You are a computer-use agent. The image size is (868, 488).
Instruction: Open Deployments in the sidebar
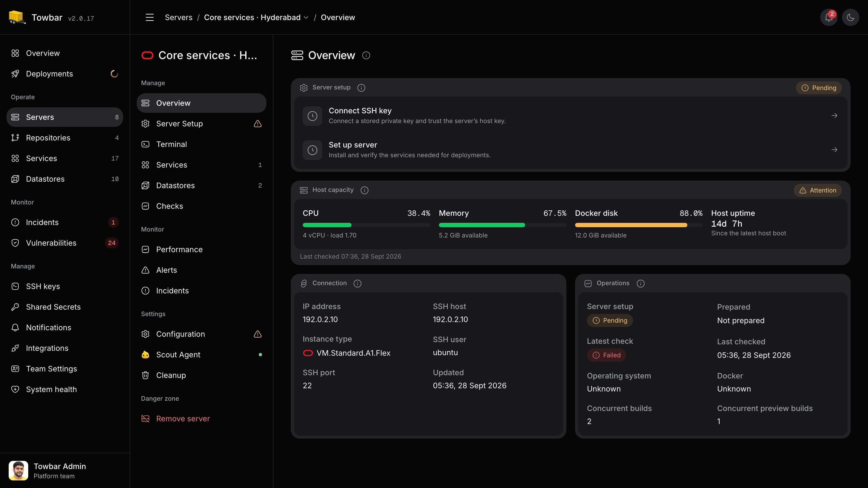pyautogui.click(x=65, y=74)
